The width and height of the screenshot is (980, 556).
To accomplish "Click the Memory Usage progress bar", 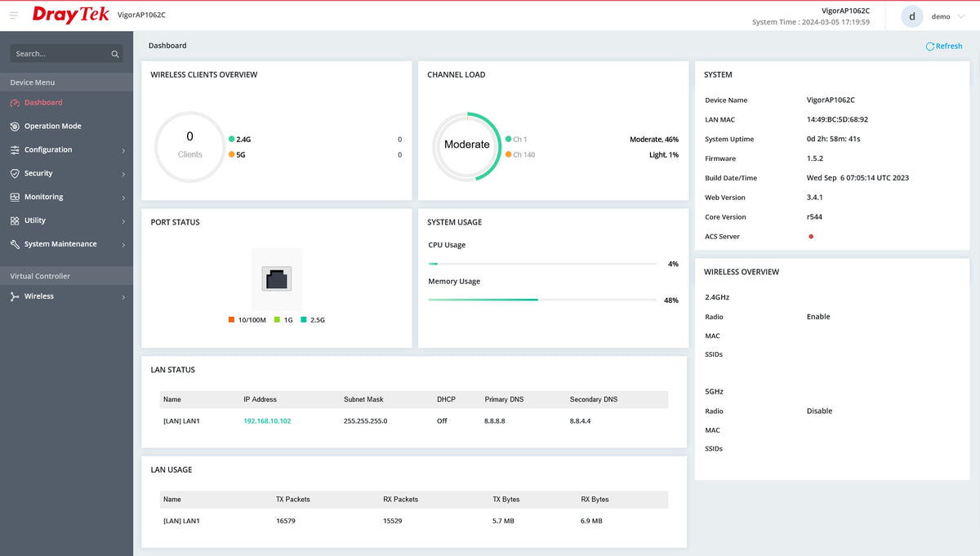I will pos(542,300).
